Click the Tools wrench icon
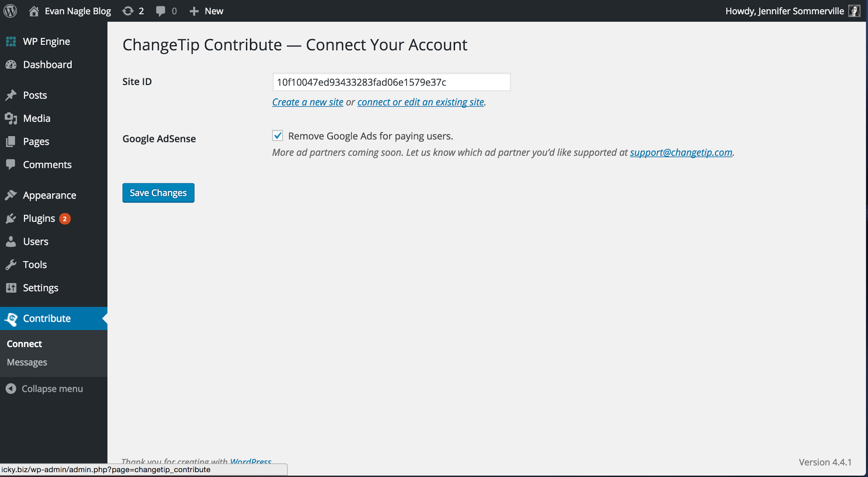Screen dimensions: 868x477 [11, 265]
